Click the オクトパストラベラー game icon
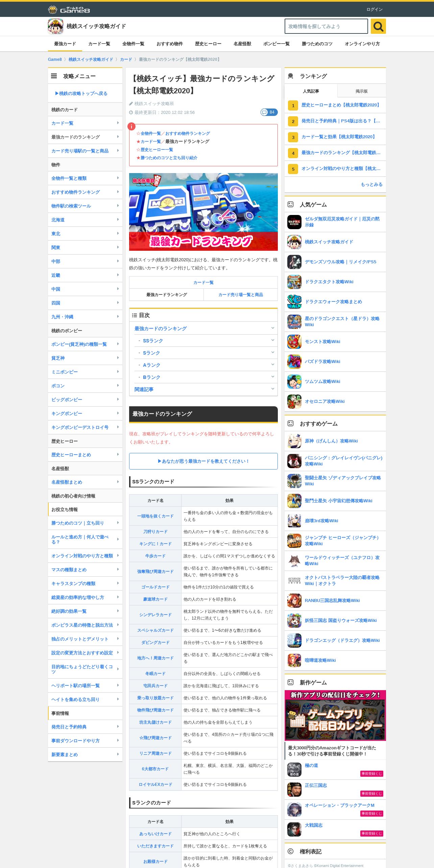This screenshot has width=434, height=868. coord(294,581)
